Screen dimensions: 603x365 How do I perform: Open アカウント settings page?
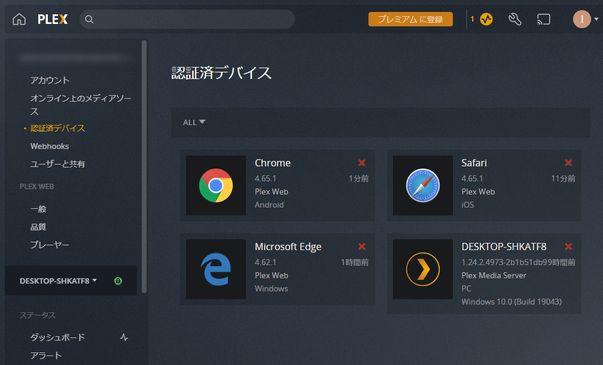pyautogui.click(x=50, y=80)
